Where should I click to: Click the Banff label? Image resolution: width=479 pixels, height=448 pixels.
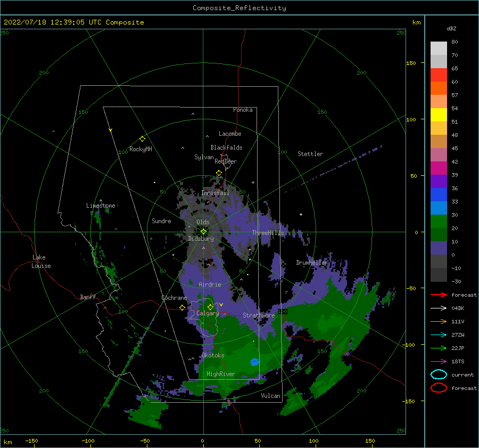coord(88,297)
